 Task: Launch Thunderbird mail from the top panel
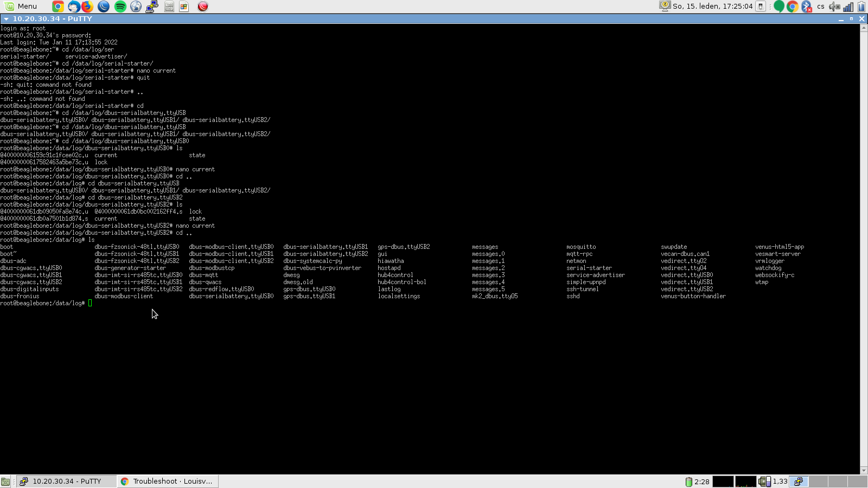74,7
